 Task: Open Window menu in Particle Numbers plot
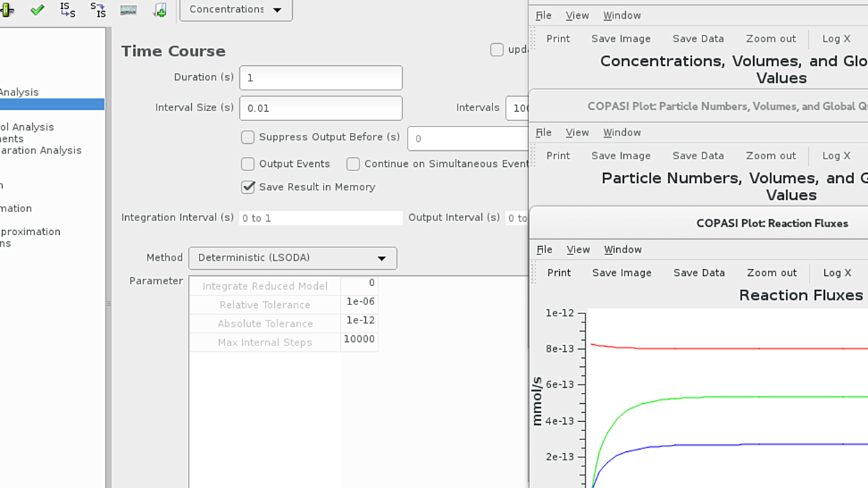click(622, 133)
